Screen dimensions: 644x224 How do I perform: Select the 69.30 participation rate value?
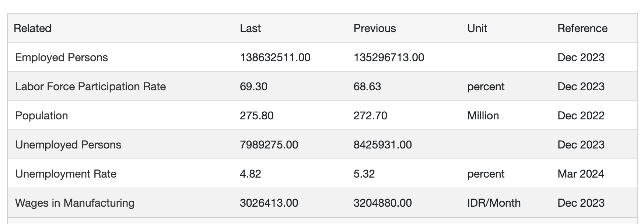[253, 87]
